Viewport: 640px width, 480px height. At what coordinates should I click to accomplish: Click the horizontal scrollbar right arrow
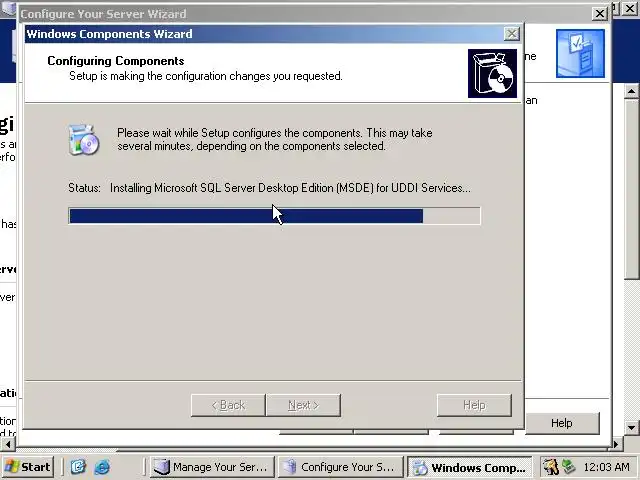(x=617, y=444)
